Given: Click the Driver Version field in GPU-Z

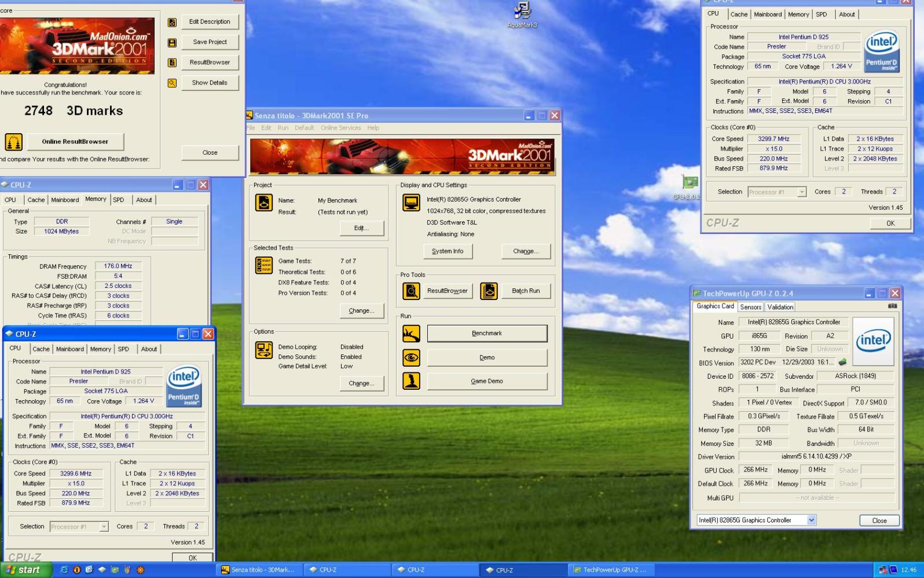Looking at the screenshot, I should (x=816, y=456).
